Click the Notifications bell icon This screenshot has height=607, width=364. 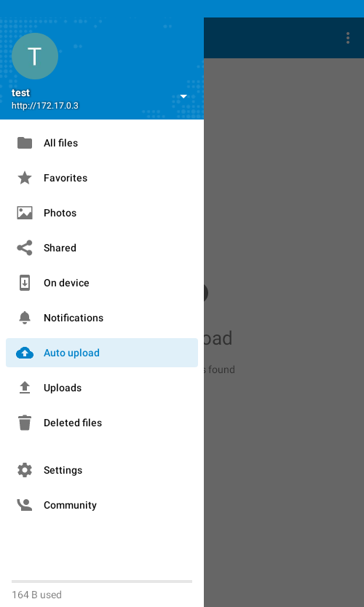[x=25, y=318]
